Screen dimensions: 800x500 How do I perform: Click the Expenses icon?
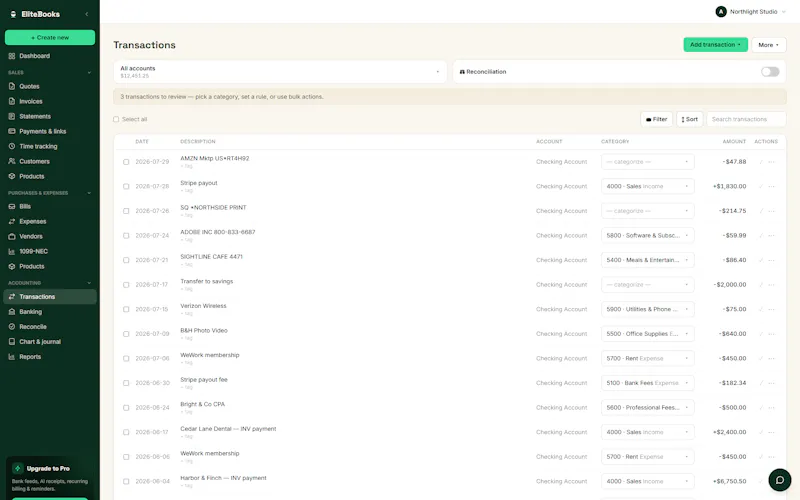tap(12, 221)
